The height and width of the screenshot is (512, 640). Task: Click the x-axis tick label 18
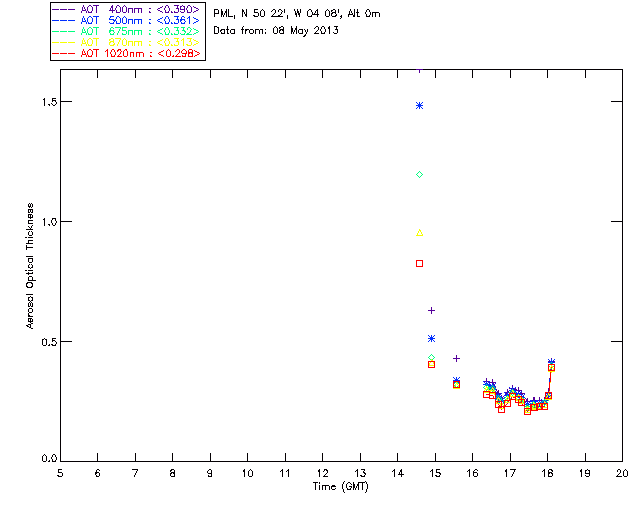[x=547, y=474]
